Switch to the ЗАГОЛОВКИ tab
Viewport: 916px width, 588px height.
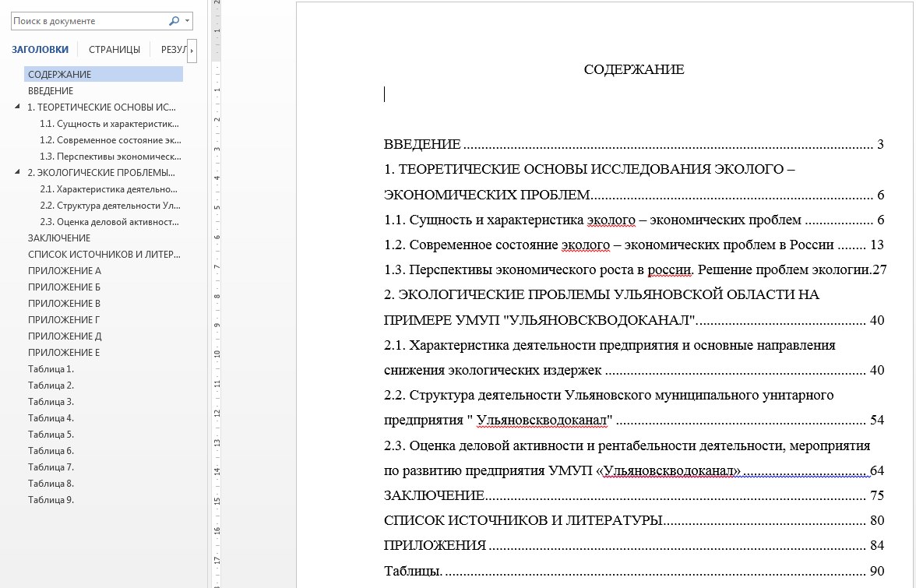click(41, 50)
